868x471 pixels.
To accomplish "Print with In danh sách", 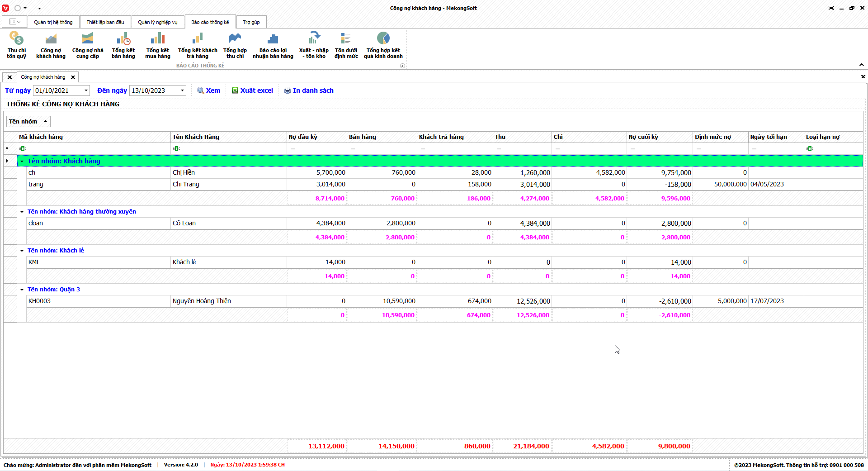I will click(309, 90).
